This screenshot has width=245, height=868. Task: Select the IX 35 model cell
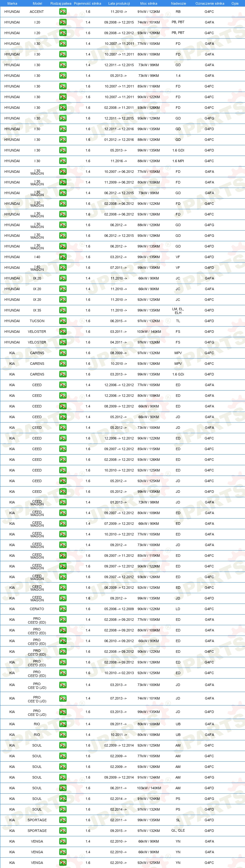pos(37,310)
